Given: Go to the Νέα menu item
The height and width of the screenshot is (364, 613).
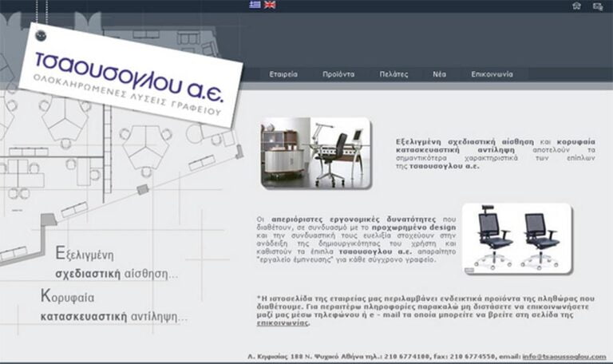Looking at the screenshot, I should [439, 74].
